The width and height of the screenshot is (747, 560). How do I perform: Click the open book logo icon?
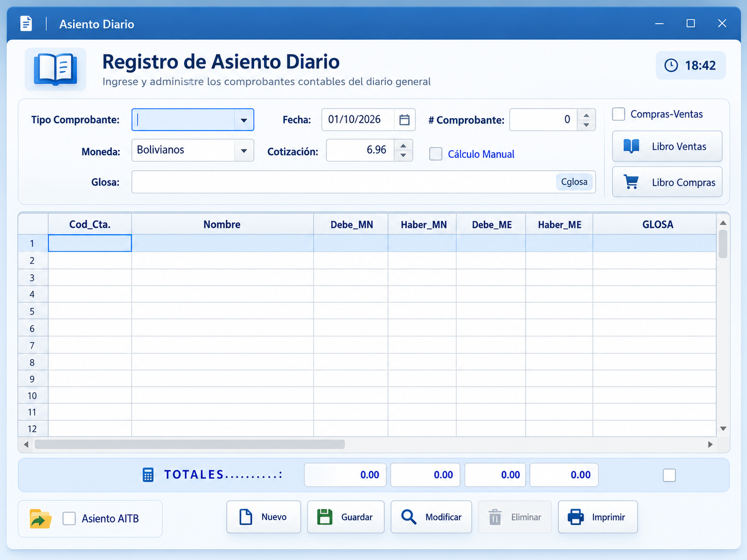(56, 69)
